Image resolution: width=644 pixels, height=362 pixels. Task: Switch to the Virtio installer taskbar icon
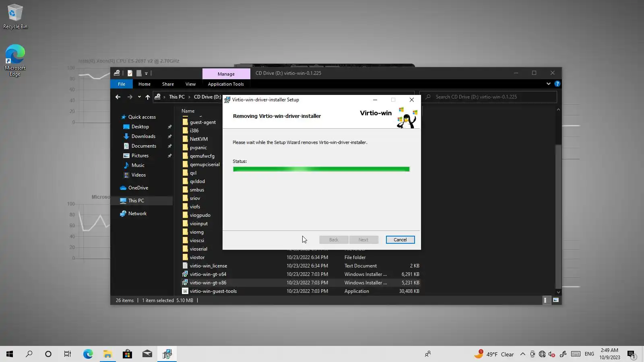coord(167,354)
